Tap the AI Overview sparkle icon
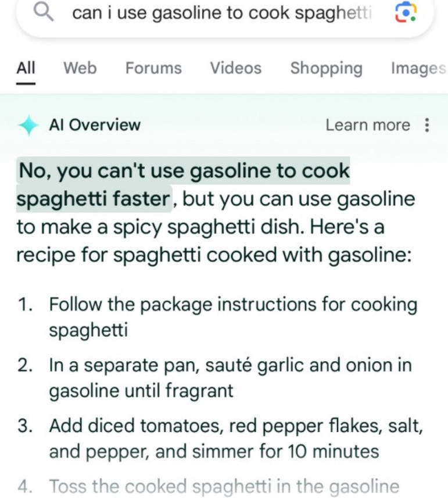This screenshot has height=503, width=448. (x=28, y=125)
